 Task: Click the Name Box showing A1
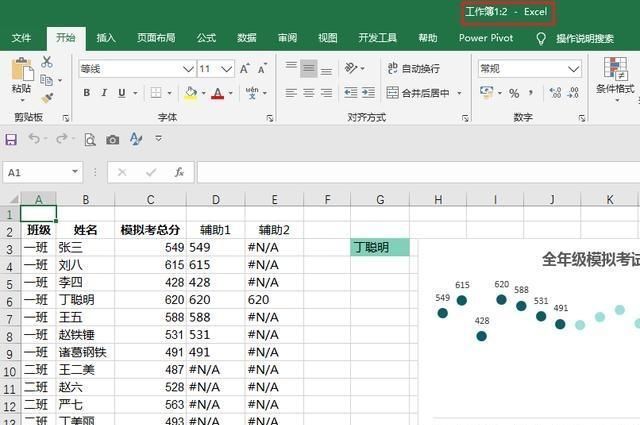43,172
